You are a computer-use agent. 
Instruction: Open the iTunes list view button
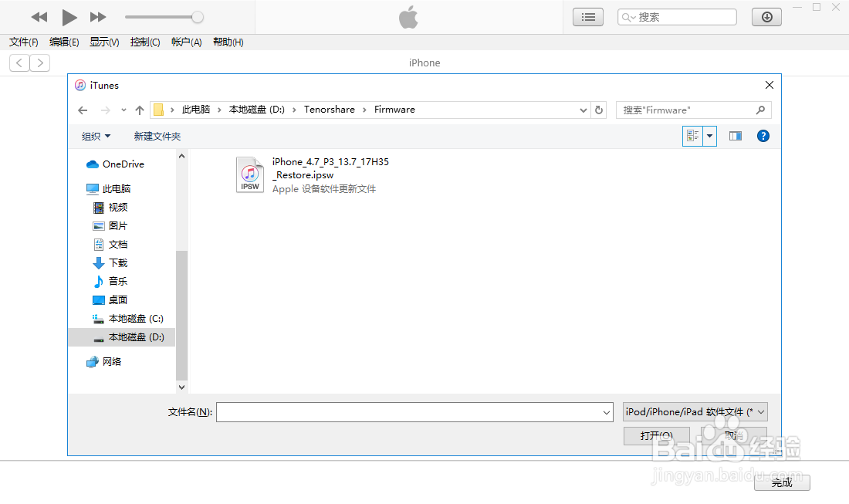(588, 17)
